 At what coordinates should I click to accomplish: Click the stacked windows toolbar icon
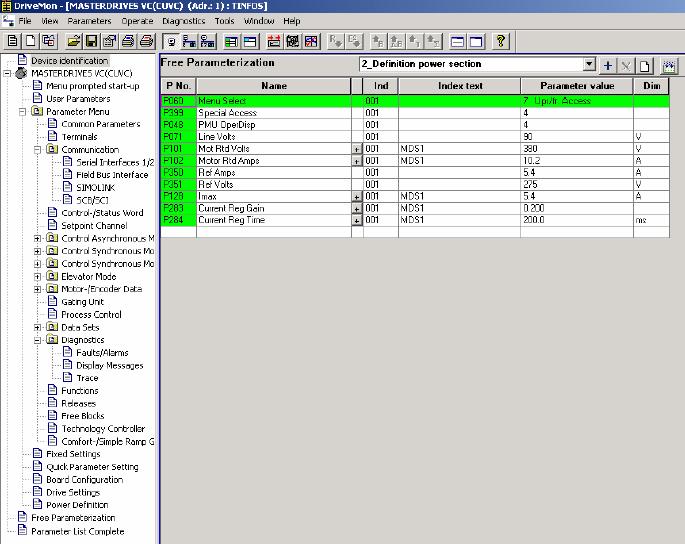click(457, 42)
